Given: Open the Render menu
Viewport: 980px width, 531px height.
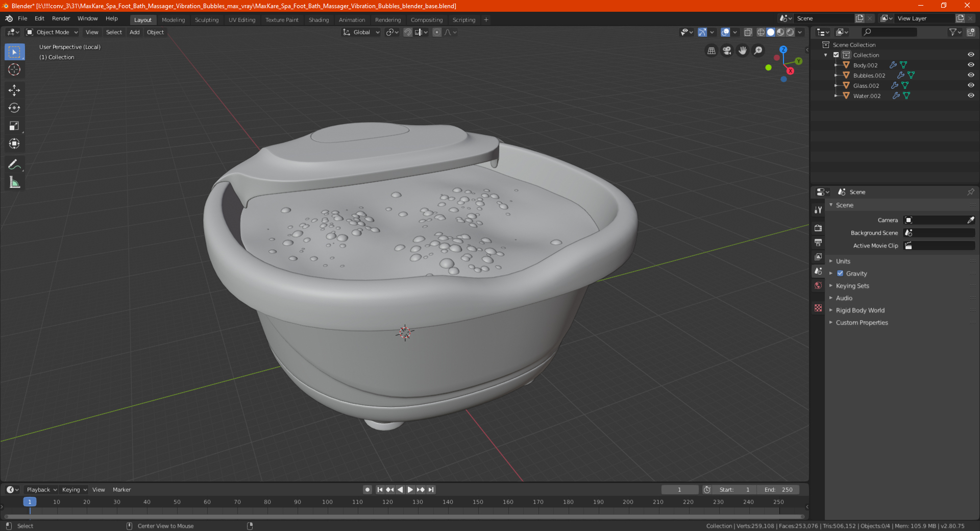Looking at the screenshot, I should pos(61,18).
